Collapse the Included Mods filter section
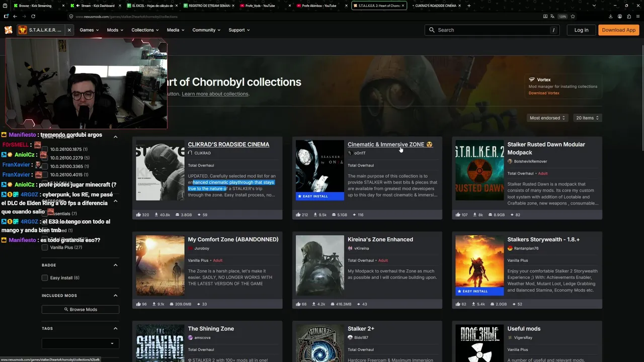Image resolution: width=644 pixels, height=362 pixels. [115, 296]
